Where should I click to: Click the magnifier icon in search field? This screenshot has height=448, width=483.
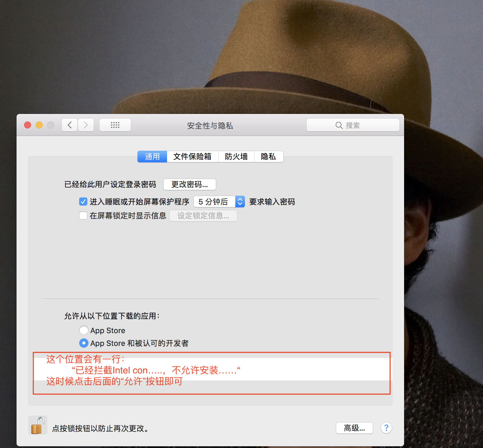pyautogui.click(x=339, y=125)
